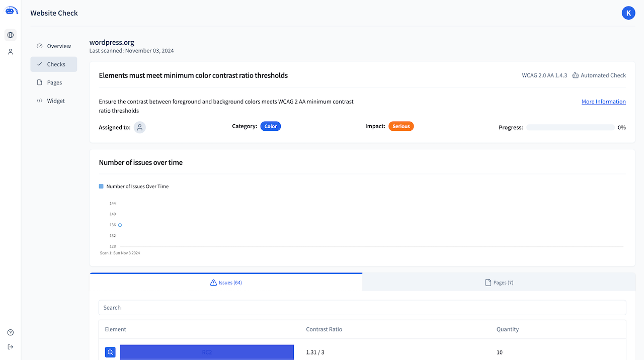Switch to the Issues (64) tab
The image size is (644, 360).
point(225,282)
